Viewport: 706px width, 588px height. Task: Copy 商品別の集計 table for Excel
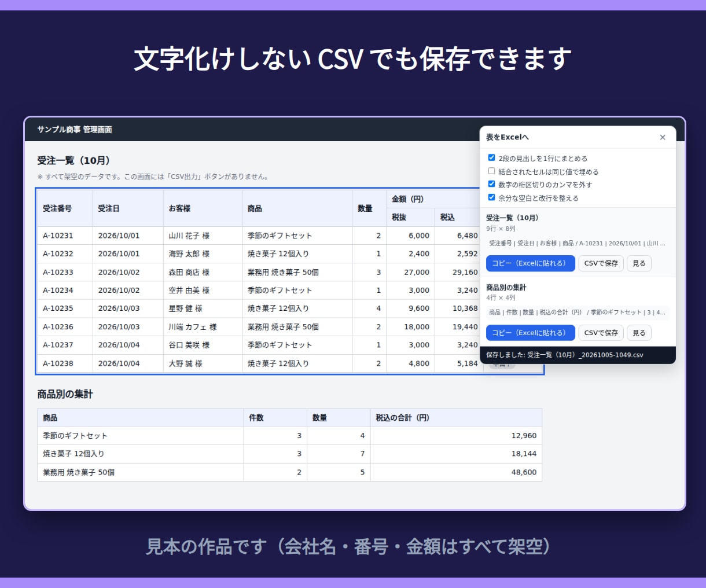(x=530, y=333)
